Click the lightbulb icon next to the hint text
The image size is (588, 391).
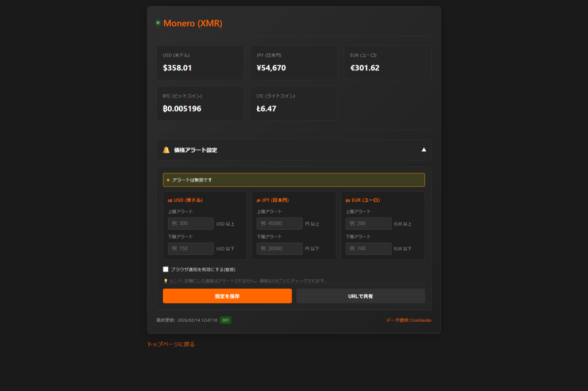(x=166, y=281)
